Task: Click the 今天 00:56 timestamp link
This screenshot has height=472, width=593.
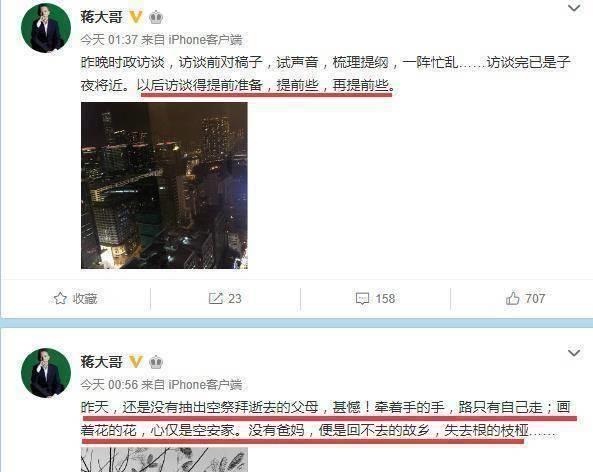Action: pos(109,385)
